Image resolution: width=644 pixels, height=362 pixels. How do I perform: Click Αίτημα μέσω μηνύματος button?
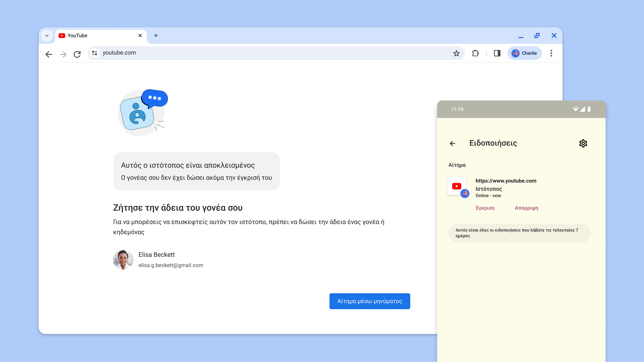369,301
